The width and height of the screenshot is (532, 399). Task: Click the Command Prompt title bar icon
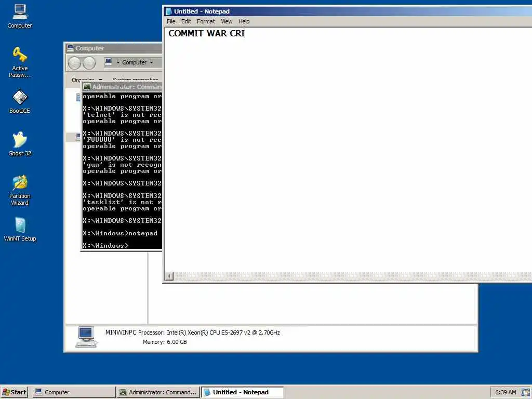[x=87, y=87]
